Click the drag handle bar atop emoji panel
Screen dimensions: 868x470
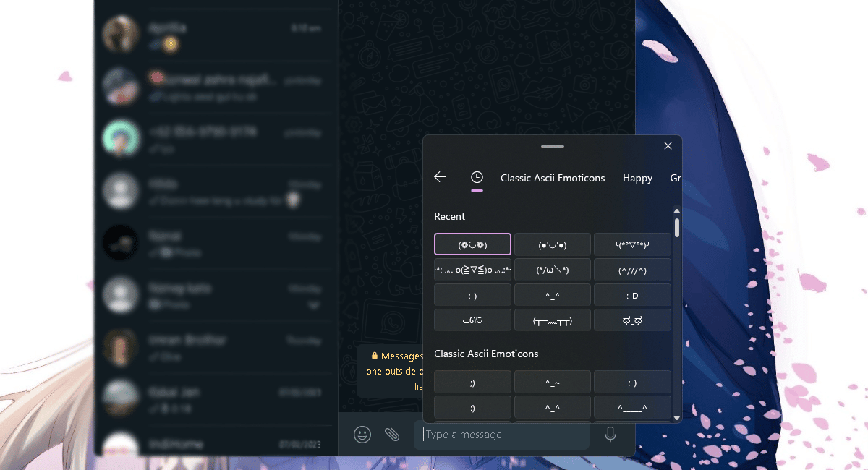[x=552, y=146]
